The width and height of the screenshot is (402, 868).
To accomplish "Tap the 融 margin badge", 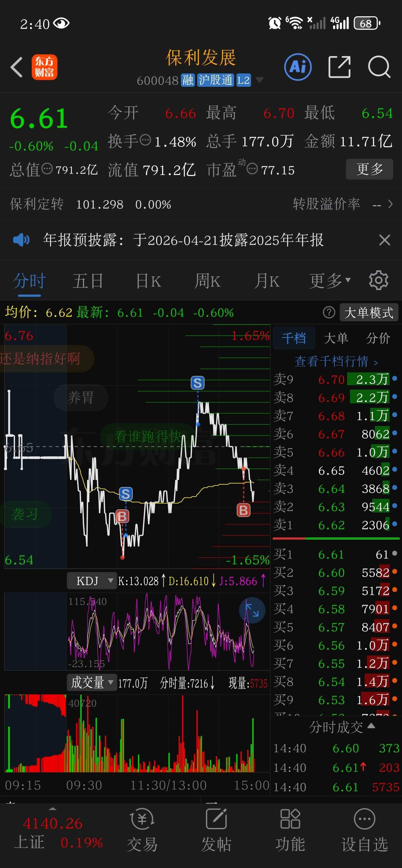I will (x=188, y=80).
